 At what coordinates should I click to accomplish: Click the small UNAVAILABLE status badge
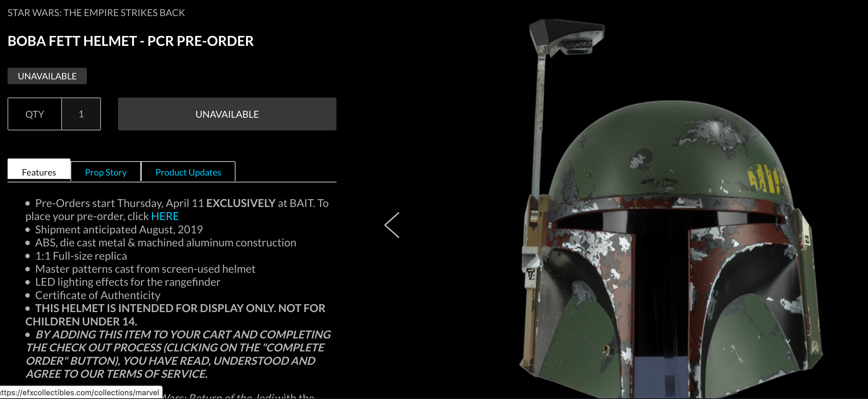(47, 76)
